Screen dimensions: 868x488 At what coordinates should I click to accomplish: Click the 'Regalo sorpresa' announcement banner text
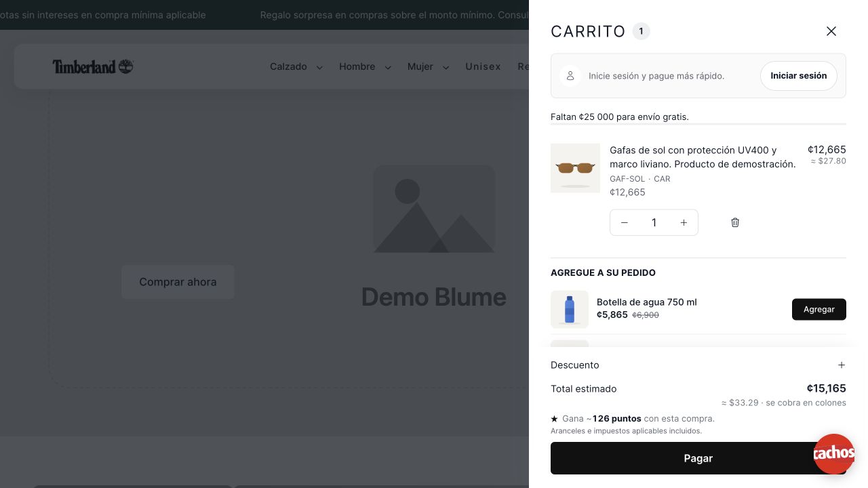click(x=394, y=15)
